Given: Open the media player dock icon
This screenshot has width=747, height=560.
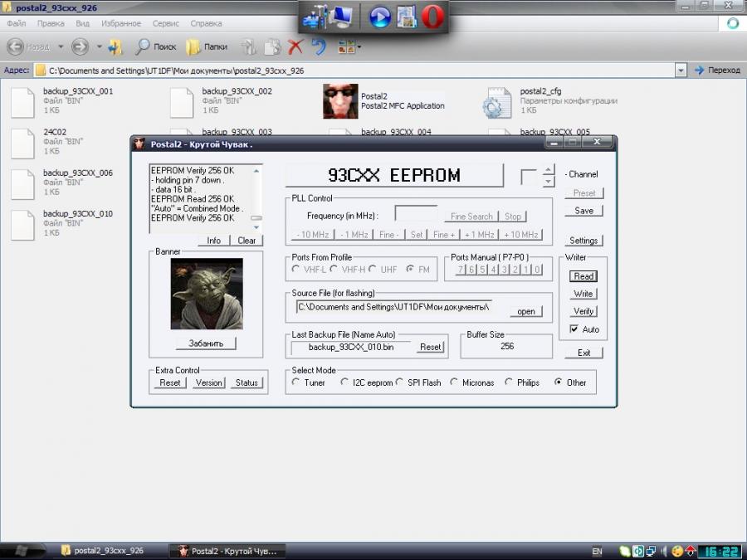Looking at the screenshot, I should 379,17.
